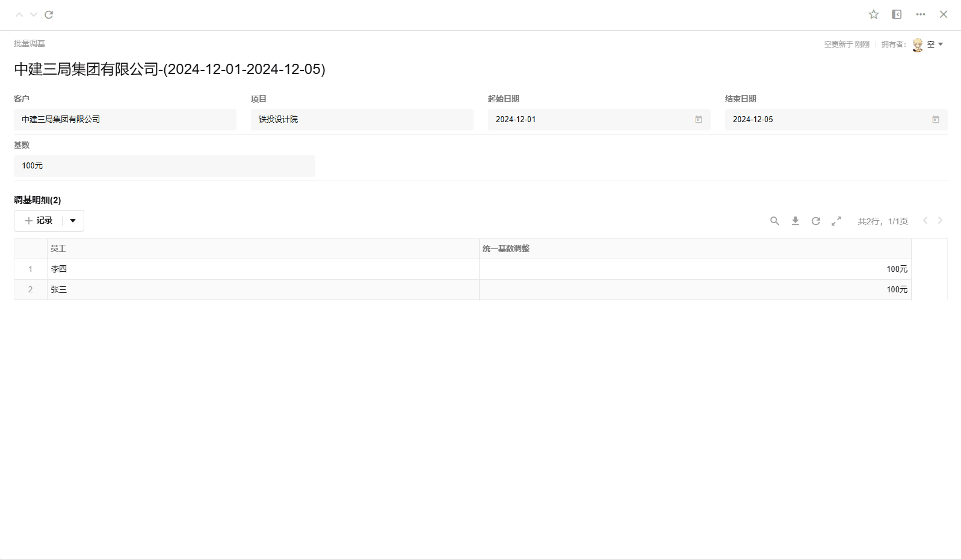
Task: Edit the 基数 field value
Action: [x=164, y=166]
